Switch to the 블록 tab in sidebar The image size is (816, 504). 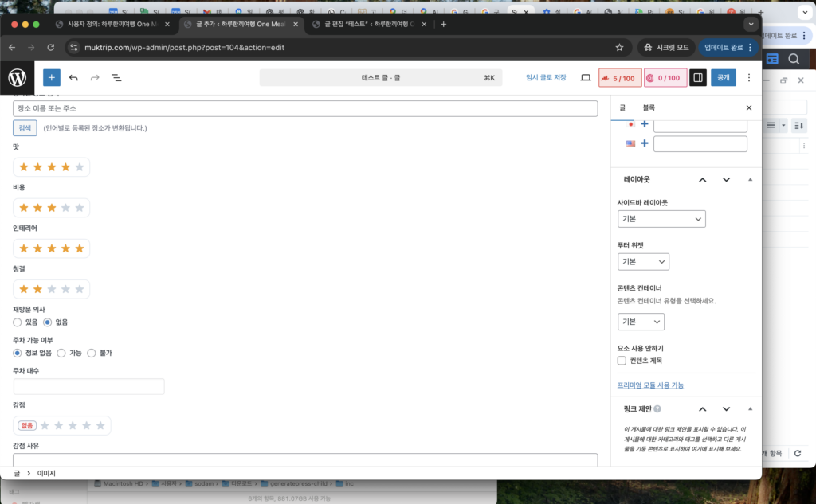649,107
